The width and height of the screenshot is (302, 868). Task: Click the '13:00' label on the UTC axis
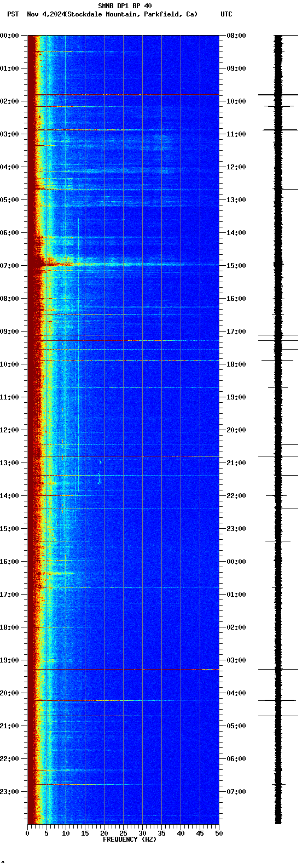(x=236, y=200)
